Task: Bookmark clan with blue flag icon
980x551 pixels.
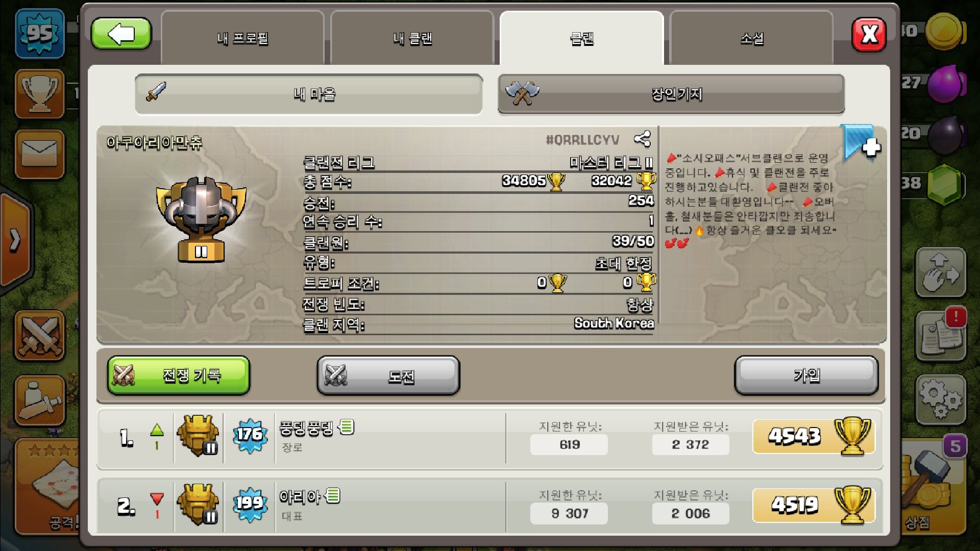Action: coord(862,143)
